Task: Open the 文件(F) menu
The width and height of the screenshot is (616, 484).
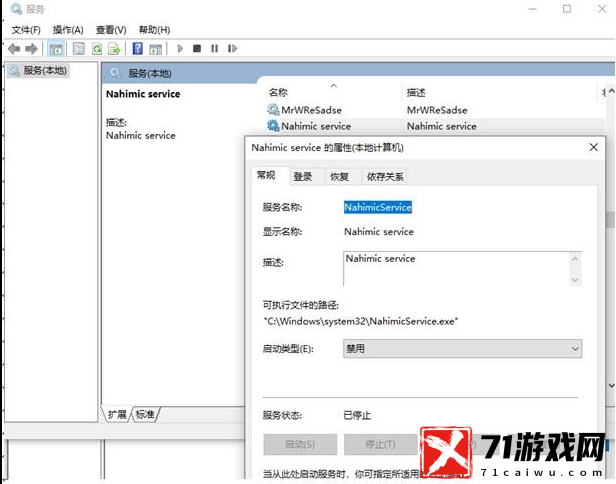Action: click(x=26, y=30)
